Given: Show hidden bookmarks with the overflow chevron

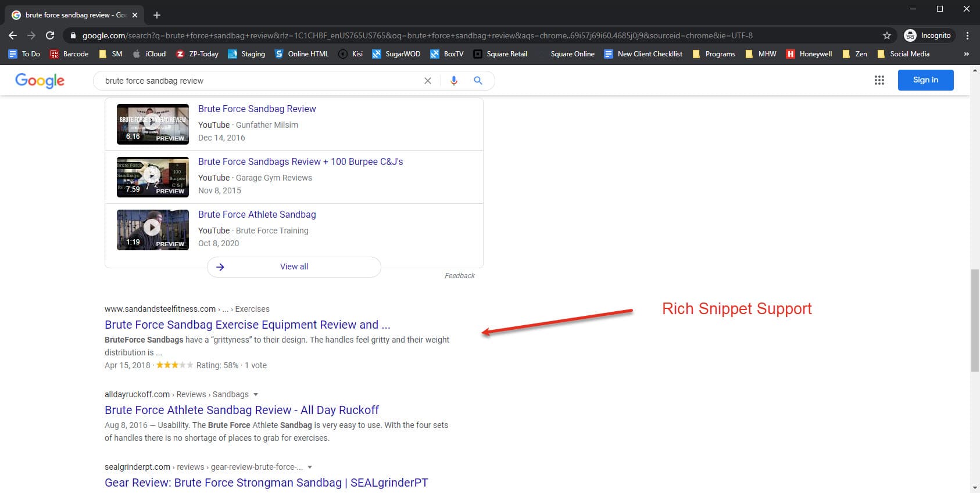Looking at the screenshot, I should [967, 54].
